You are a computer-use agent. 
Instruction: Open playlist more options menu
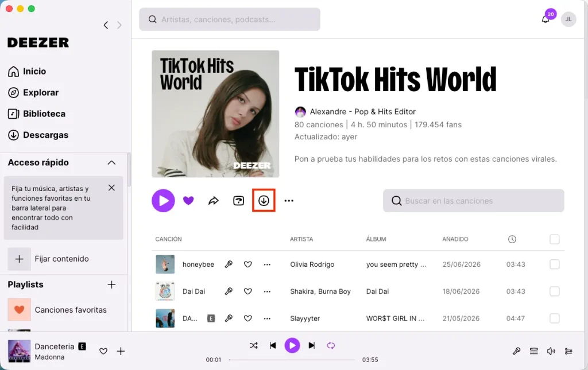click(x=289, y=201)
